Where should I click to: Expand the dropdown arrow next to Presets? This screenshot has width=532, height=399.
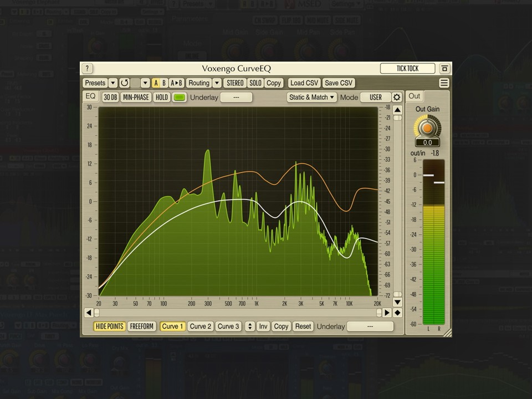(x=113, y=83)
